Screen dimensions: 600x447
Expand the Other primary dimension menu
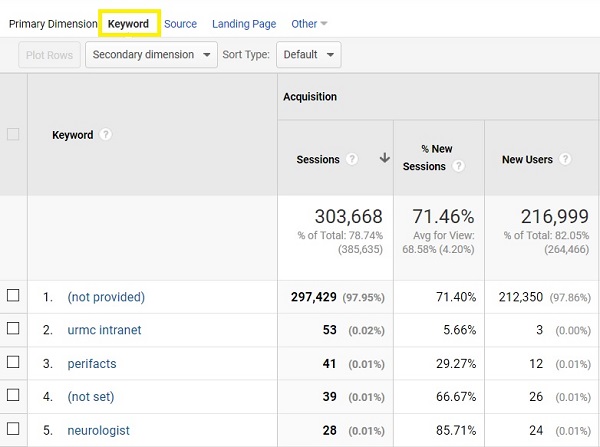[309, 24]
